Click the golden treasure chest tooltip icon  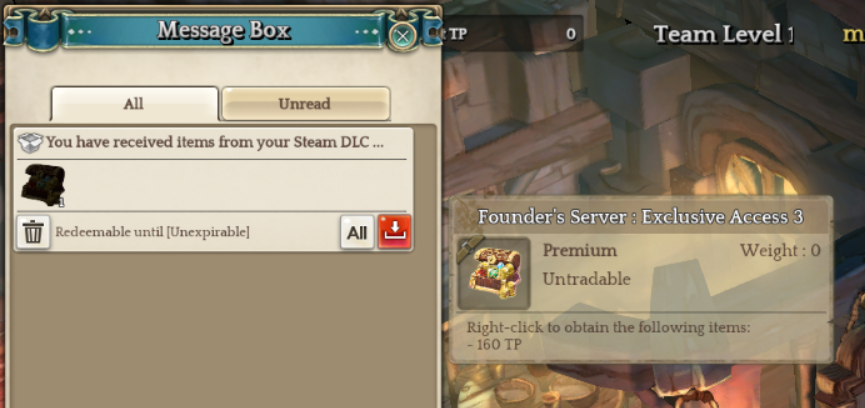coord(494,273)
